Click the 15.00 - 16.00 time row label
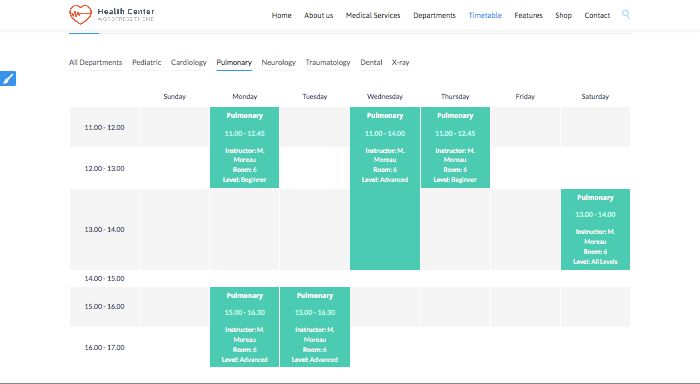This screenshot has height=384, width=700. point(104,306)
